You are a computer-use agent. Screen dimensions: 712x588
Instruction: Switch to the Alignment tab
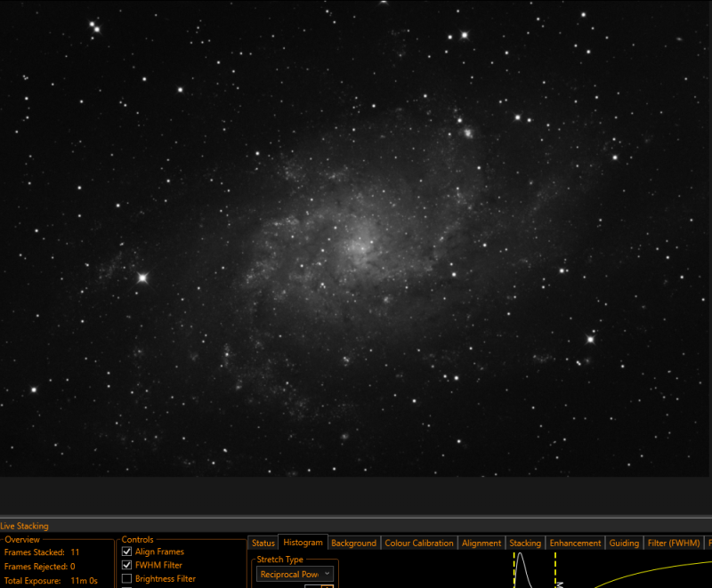(x=481, y=544)
